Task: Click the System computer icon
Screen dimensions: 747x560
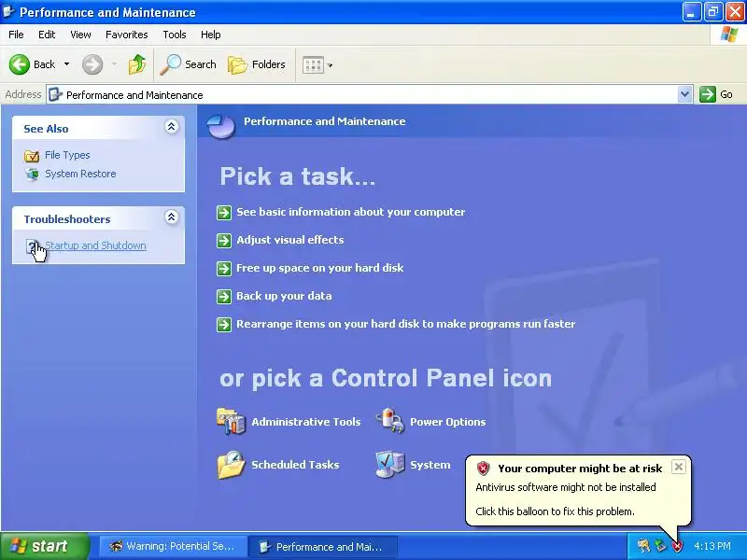Action: pos(390,464)
